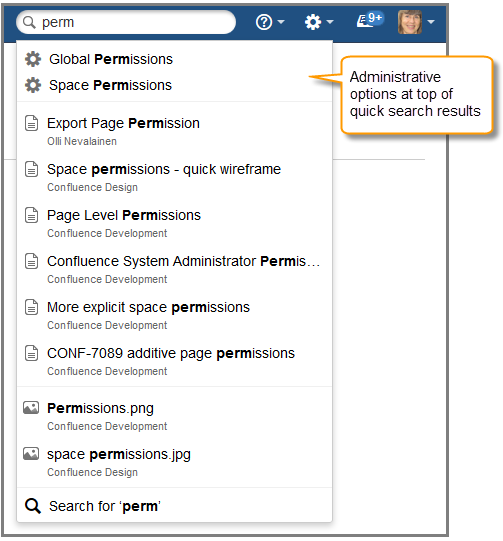Click the gear icon beside Global Permissions
This screenshot has width=503, height=541.
pos(33,59)
